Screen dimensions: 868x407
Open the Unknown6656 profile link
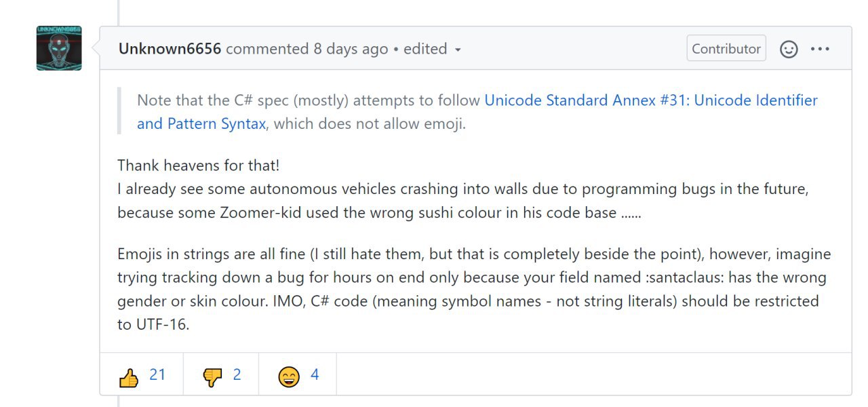(x=170, y=49)
